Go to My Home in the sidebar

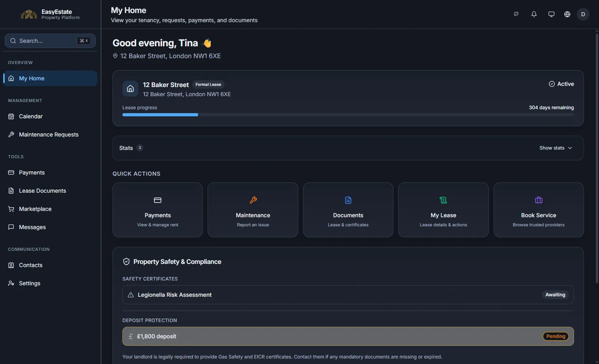[x=50, y=78]
